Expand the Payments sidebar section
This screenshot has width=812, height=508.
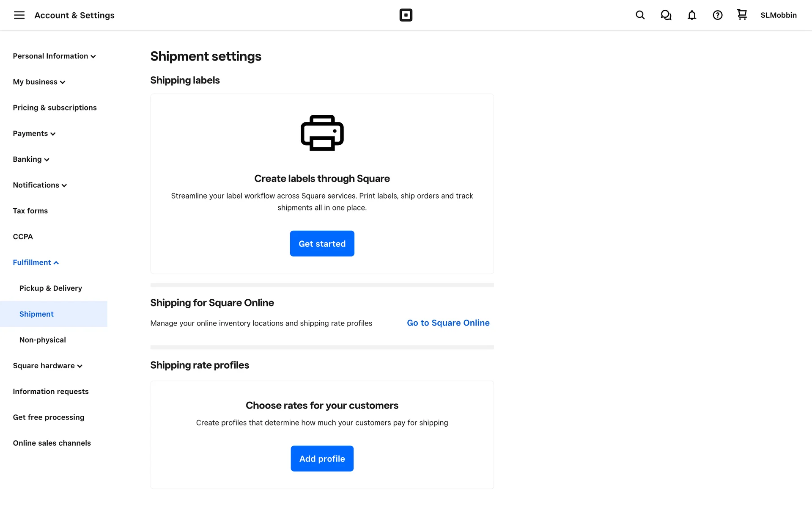tap(34, 134)
